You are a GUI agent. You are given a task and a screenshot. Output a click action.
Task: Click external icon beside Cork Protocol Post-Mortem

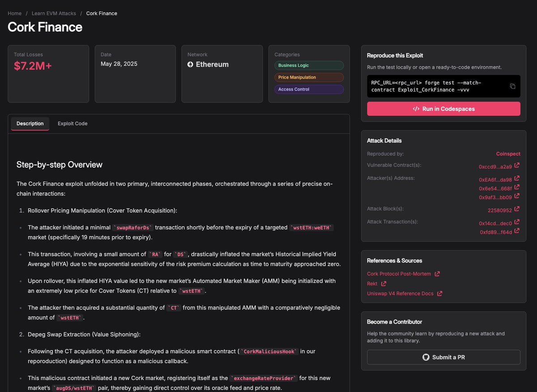pos(437,274)
